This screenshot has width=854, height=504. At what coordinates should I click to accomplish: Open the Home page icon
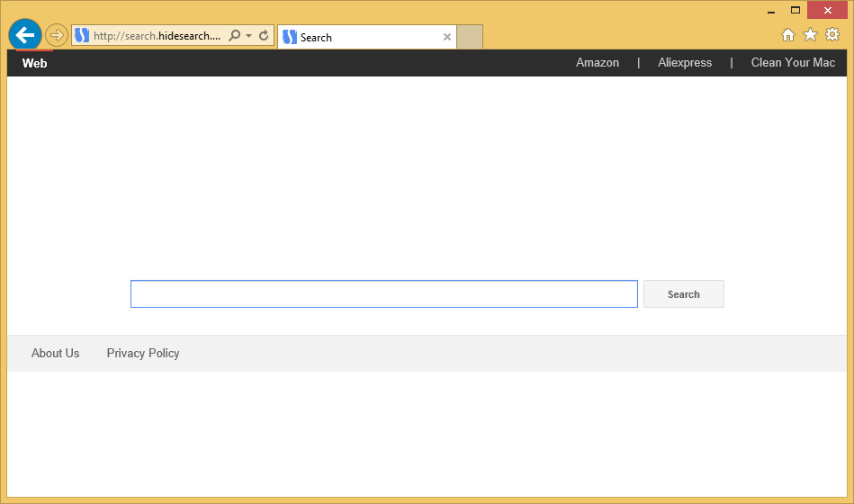click(788, 35)
